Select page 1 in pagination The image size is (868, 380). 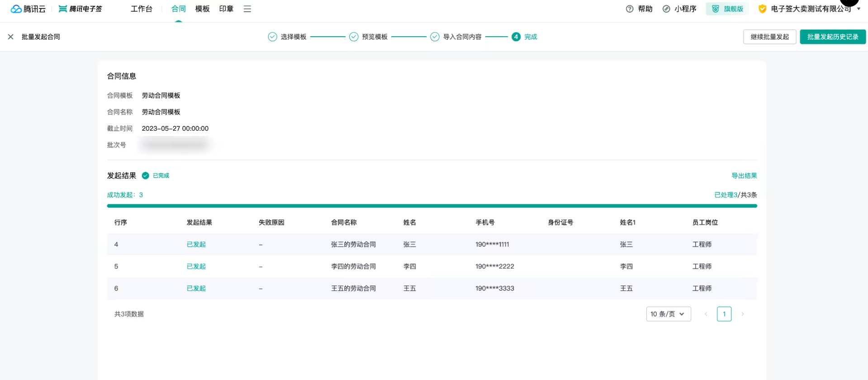tap(724, 314)
